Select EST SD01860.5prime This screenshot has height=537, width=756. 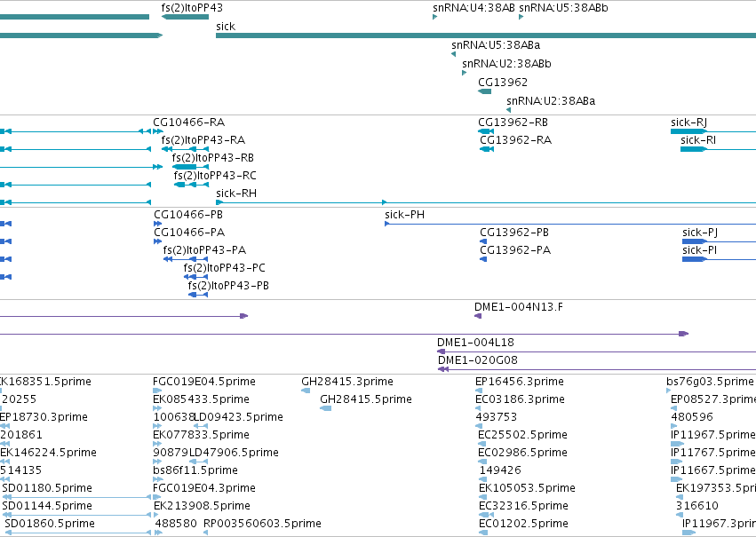point(50,524)
